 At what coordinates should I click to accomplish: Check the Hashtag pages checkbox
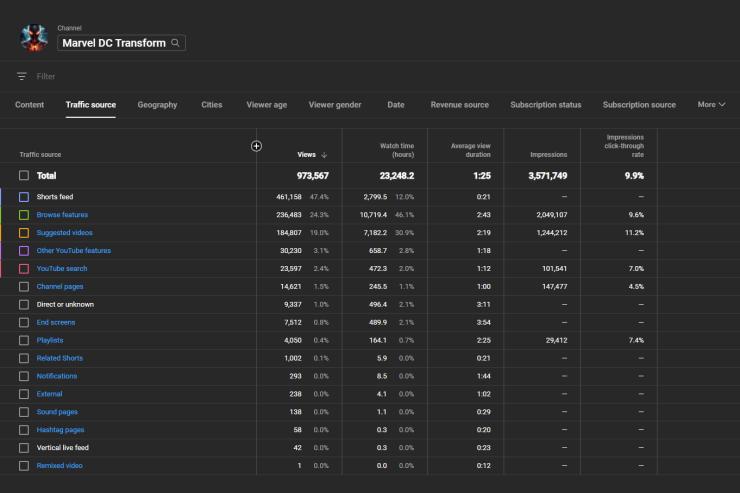[24, 430]
